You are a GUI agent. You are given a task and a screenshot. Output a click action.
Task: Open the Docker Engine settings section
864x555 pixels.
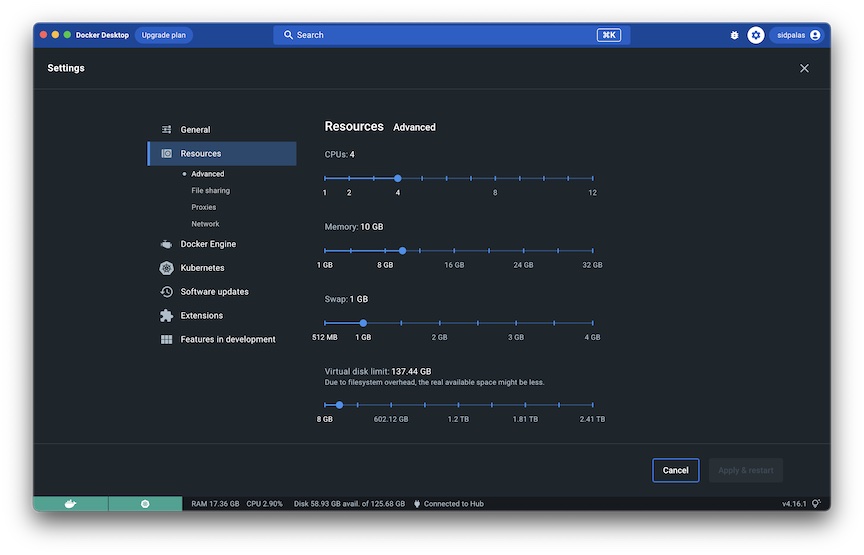(x=208, y=244)
